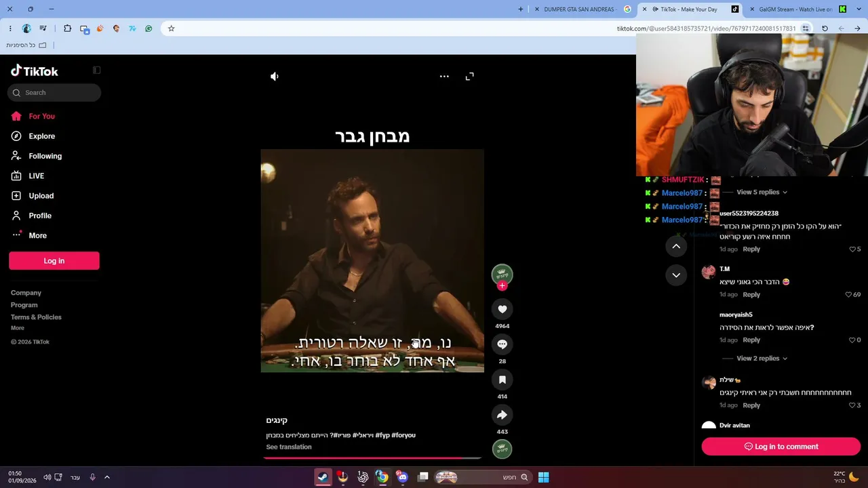The image size is (868, 488).
Task: Open the Following feed
Action: point(45,156)
